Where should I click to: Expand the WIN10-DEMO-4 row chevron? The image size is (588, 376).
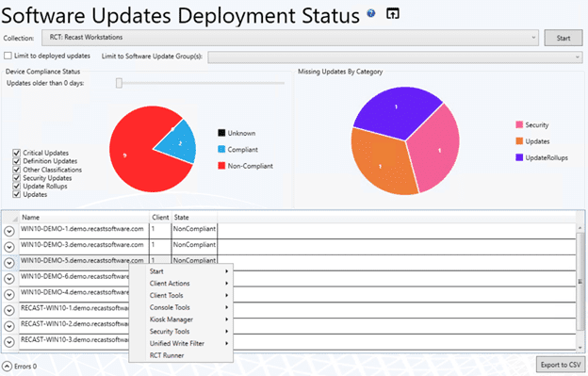[x=9, y=295]
